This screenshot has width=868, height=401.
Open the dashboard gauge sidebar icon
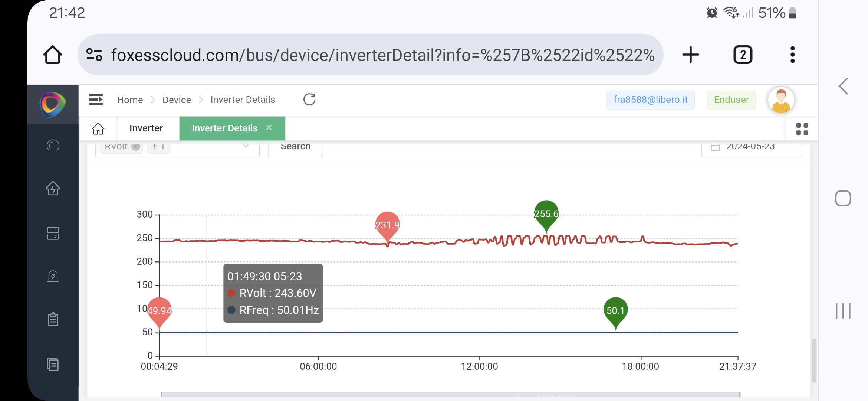pyautogui.click(x=53, y=145)
